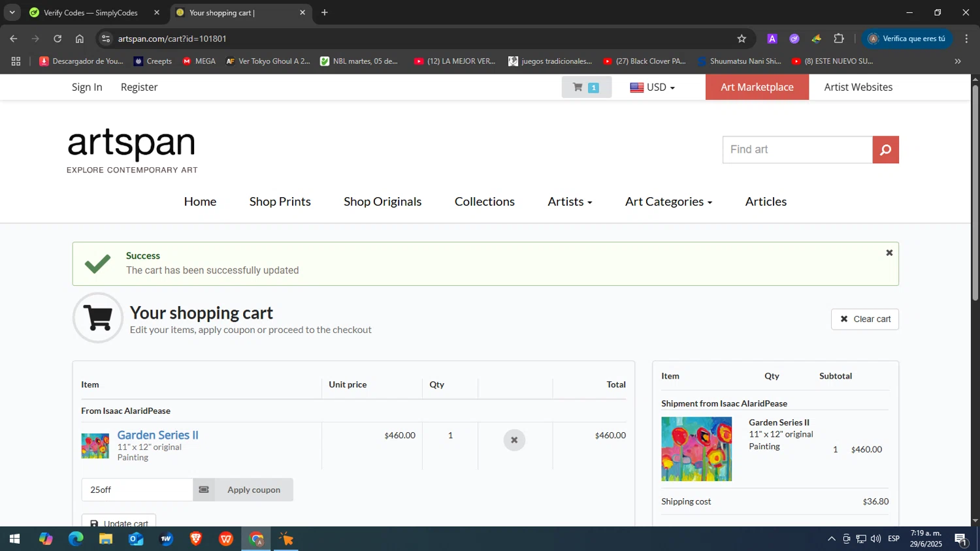Open taskbar clock showing 7:19 a. m.
Image resolution: width=980 pixels, height=551 pixels.
pyautogui.click(x=926, y=539)
